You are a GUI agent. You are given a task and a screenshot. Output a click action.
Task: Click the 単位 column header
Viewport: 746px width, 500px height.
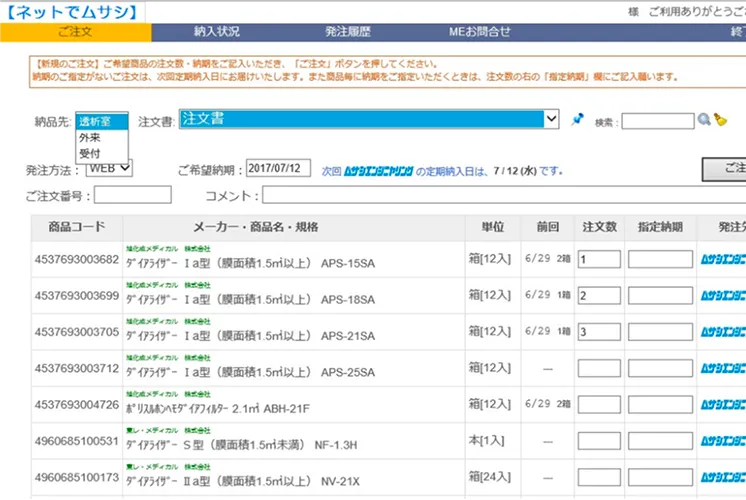tap(492, 227)
